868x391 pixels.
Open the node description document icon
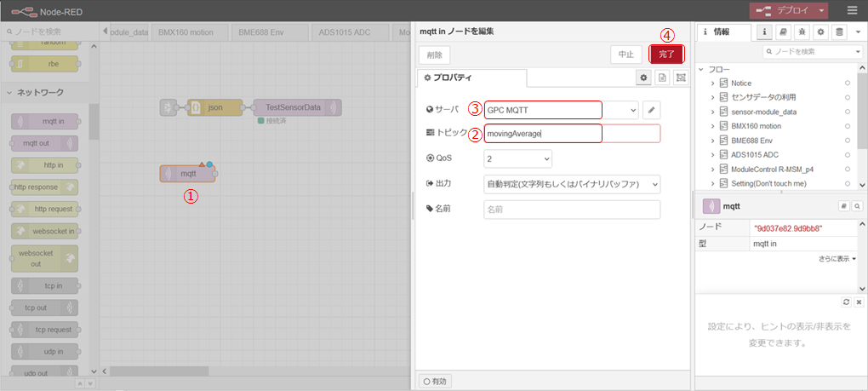coord(662,78)
